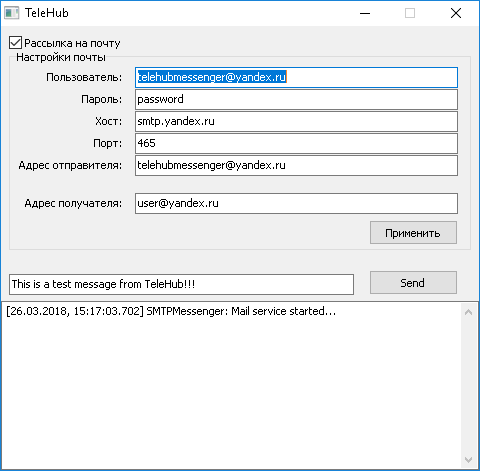Click the test message text box
The height and width of the screenshot is (471, 480).
(181, 284)
